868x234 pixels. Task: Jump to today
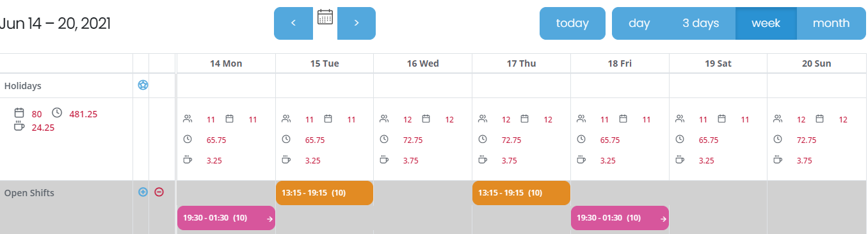click(572, 23)
